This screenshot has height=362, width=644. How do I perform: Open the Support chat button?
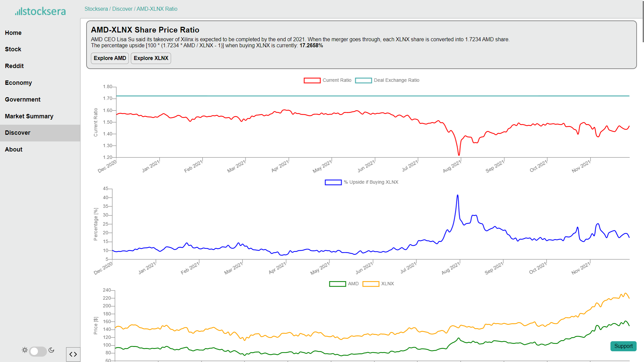point(623,346)
